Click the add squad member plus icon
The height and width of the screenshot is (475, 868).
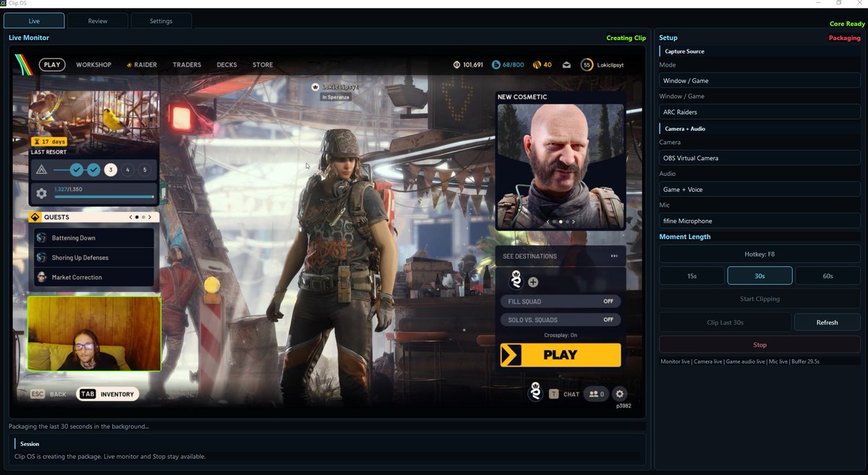(x=533, y=282)
